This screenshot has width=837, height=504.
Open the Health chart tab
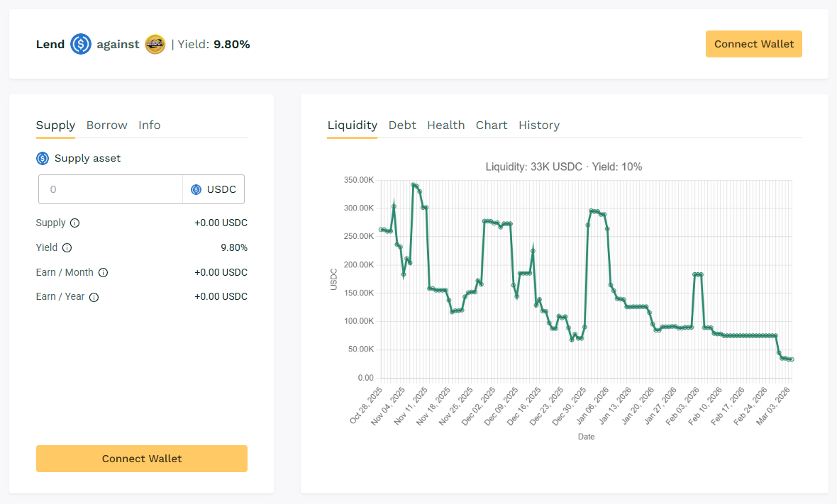point(445,125)
